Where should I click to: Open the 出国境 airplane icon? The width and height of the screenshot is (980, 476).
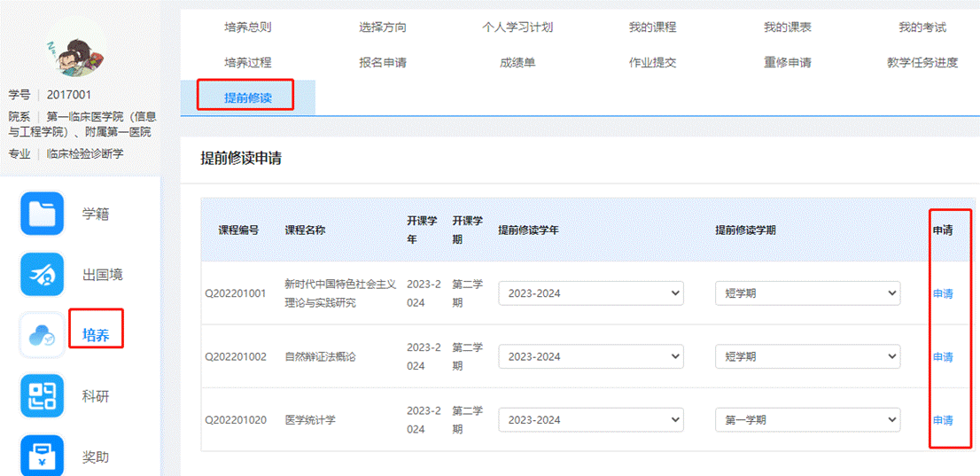click(42, 274)
